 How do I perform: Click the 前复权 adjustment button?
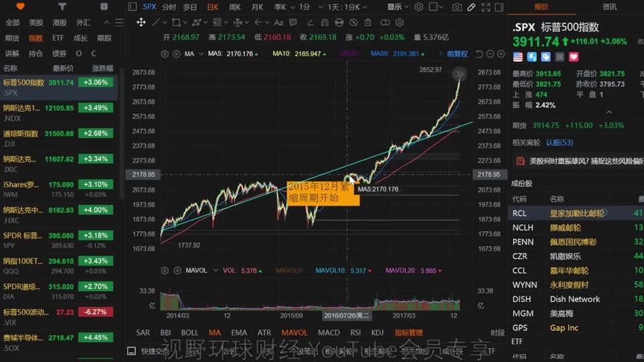coord(457,54)
